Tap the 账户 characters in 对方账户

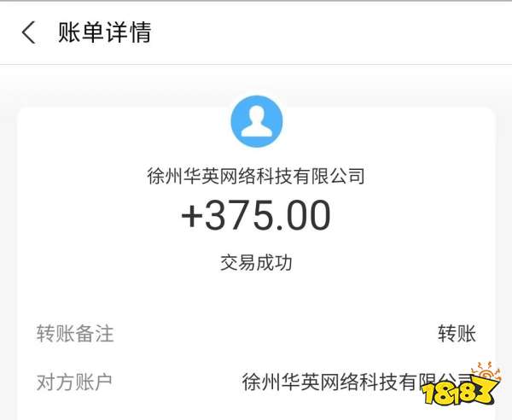point(94,382)
